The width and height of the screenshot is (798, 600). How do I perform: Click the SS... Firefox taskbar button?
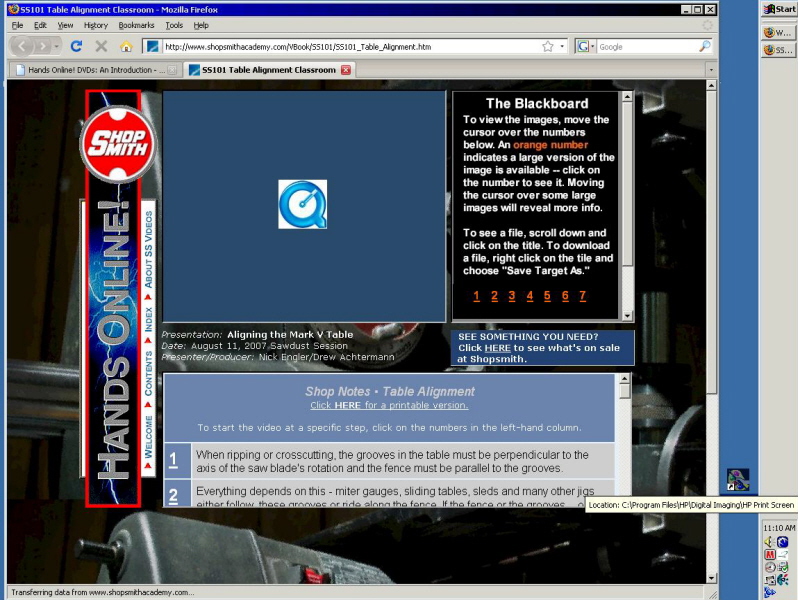tap(779, 50)
